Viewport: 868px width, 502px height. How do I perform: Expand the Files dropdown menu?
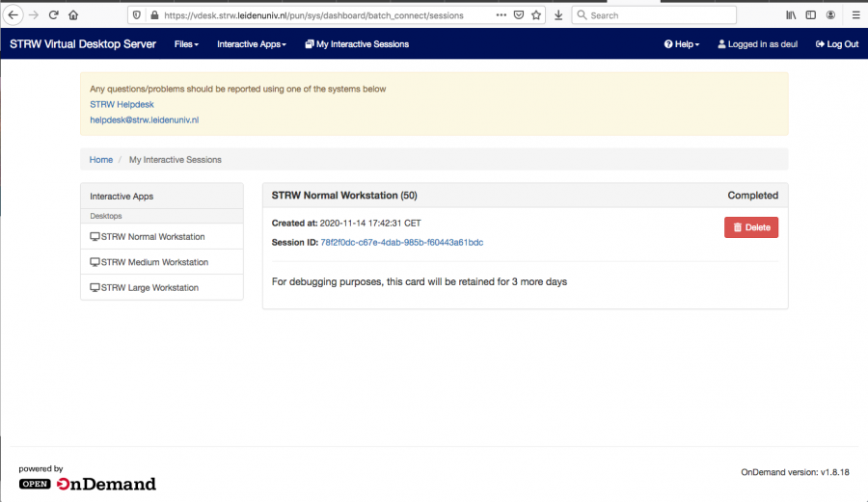point(186,44)
